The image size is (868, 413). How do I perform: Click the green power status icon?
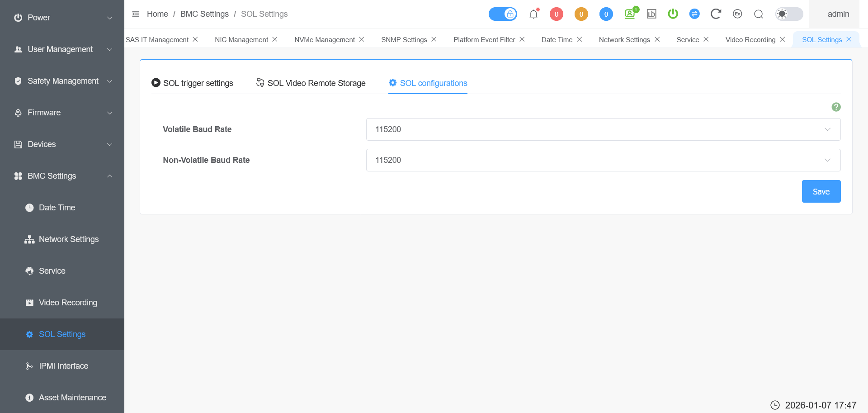pyautogui.click(x=673, y=14)
